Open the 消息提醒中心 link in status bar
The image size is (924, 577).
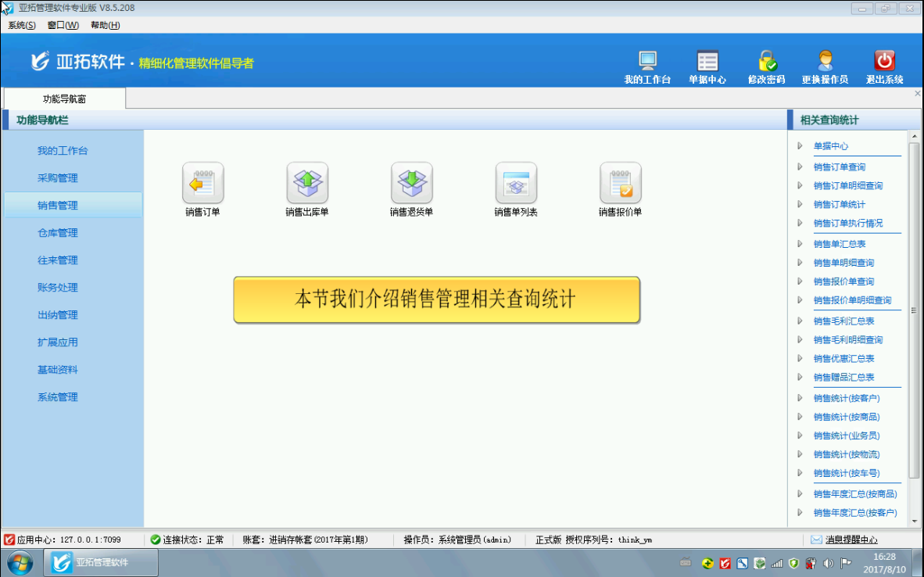(x=851, y=539)
